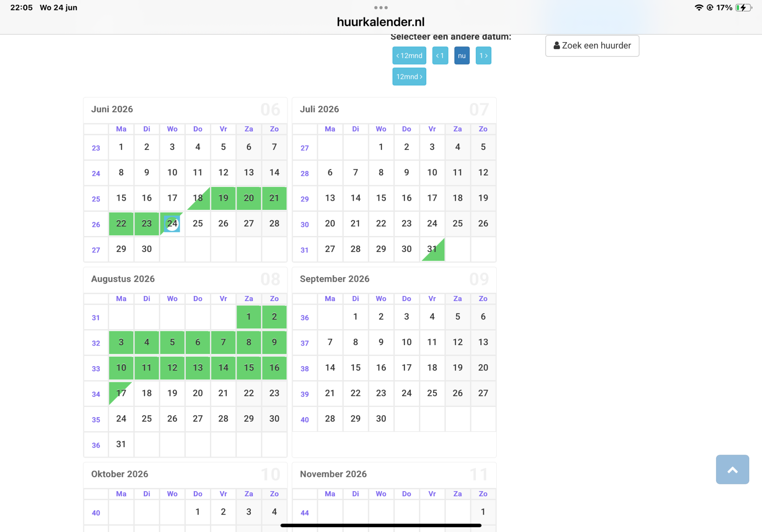762x532 pixels.
Task: Select 30 June 2026
Action: 147,249
